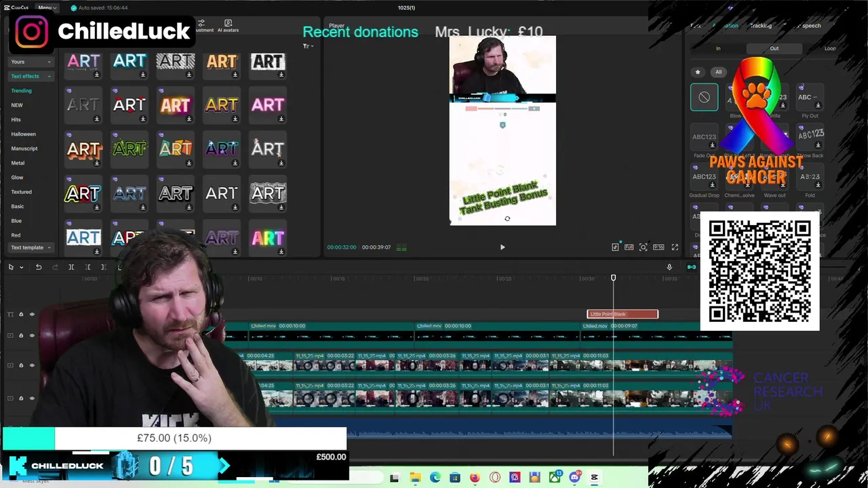The image size is (868, 488).
Task: Select the rainbow gradient ART text effect
Action: point(268,238)
